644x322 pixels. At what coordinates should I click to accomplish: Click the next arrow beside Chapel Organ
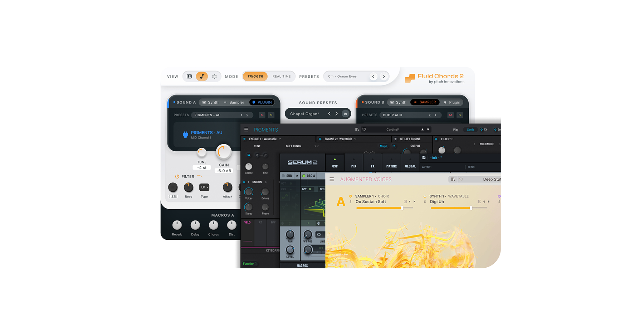click(336, 114)
